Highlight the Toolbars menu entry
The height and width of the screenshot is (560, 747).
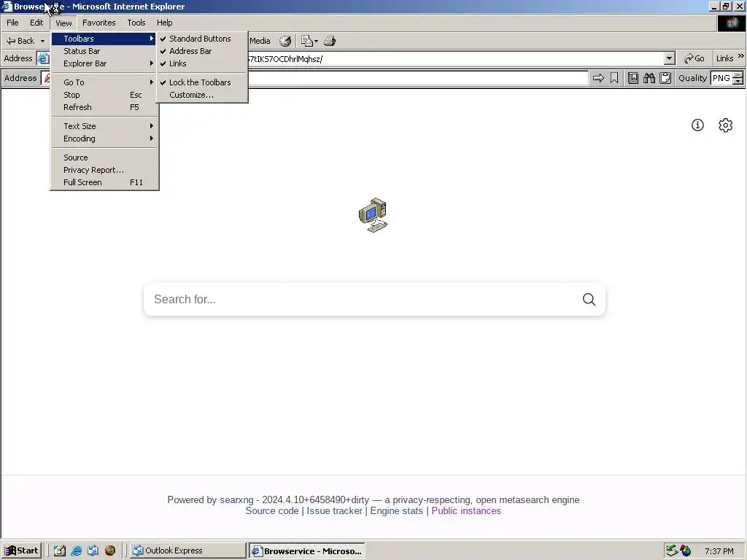pos(104,39)
